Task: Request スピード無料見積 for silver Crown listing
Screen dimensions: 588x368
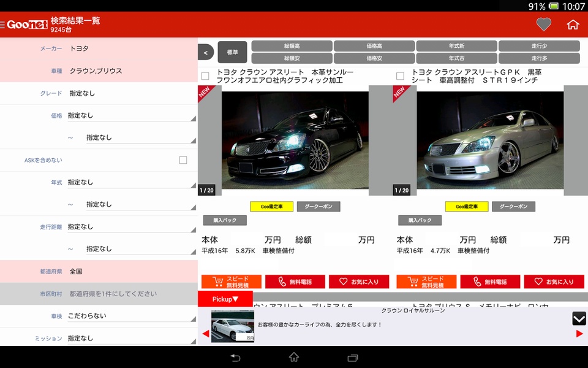Action: point(426,282)
